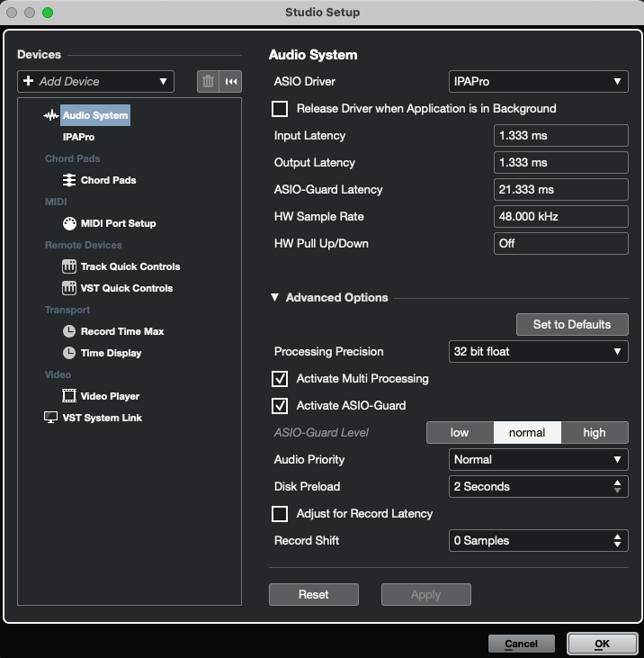Select Video Player in the device list
Image resolution: width=644 pixels, height=658 pixels.
pyautogui.click(x=110, y=396)
